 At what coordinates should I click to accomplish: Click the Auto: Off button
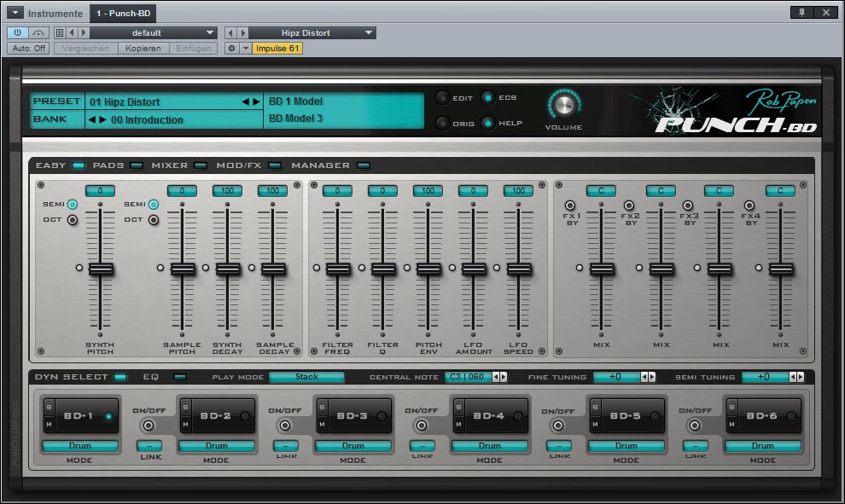coord(28,48)
